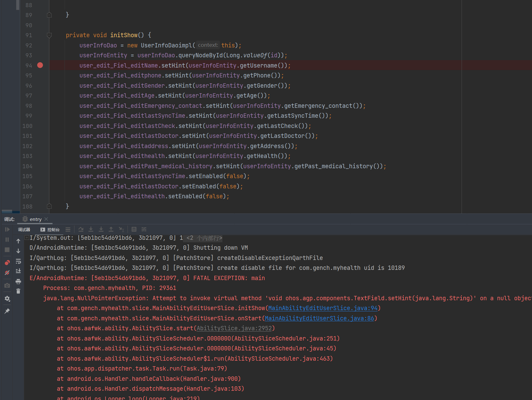Open MainAbilityEditUserSlice.java:94 stack trace link

323,308
